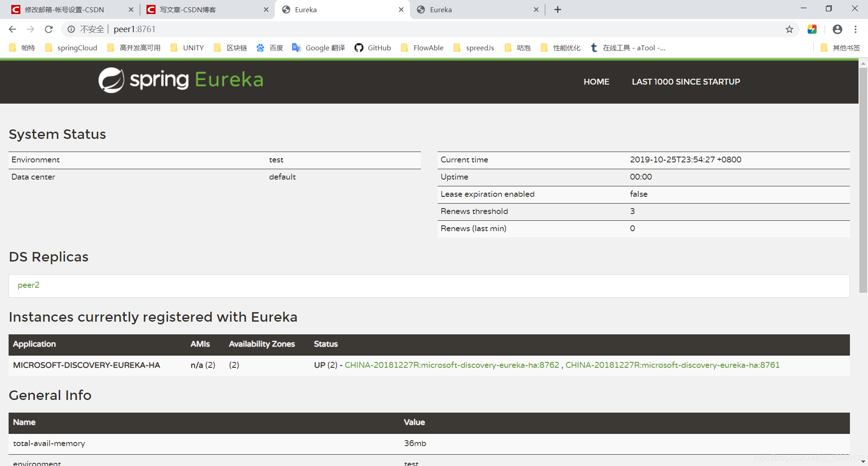Screen dimensions: 868x466
Task: Click the browser forward arrow
Action: [x=30, y=29]
